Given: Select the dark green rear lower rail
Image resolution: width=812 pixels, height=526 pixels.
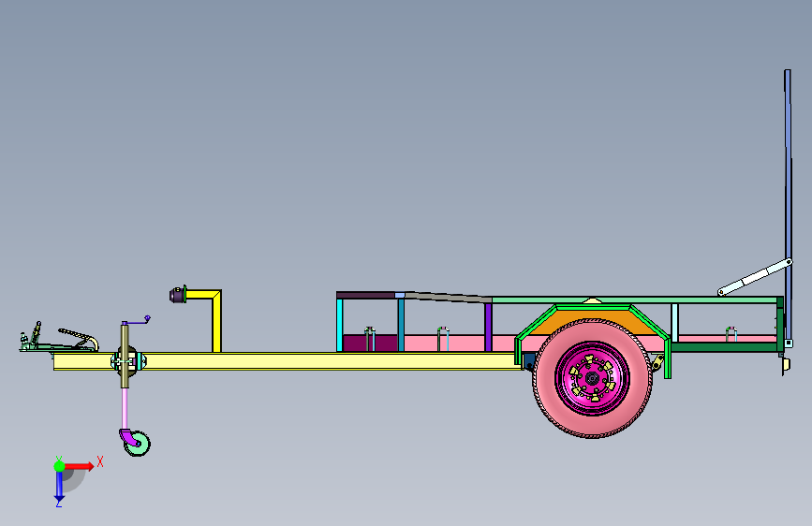Looking at the screenshot, I should [725, 347].
